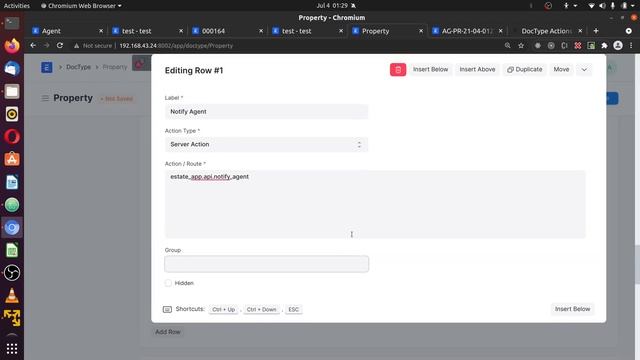Click the Not secure warning icon
The height and width of the screenshot is (360, 640).
point(76,46)
